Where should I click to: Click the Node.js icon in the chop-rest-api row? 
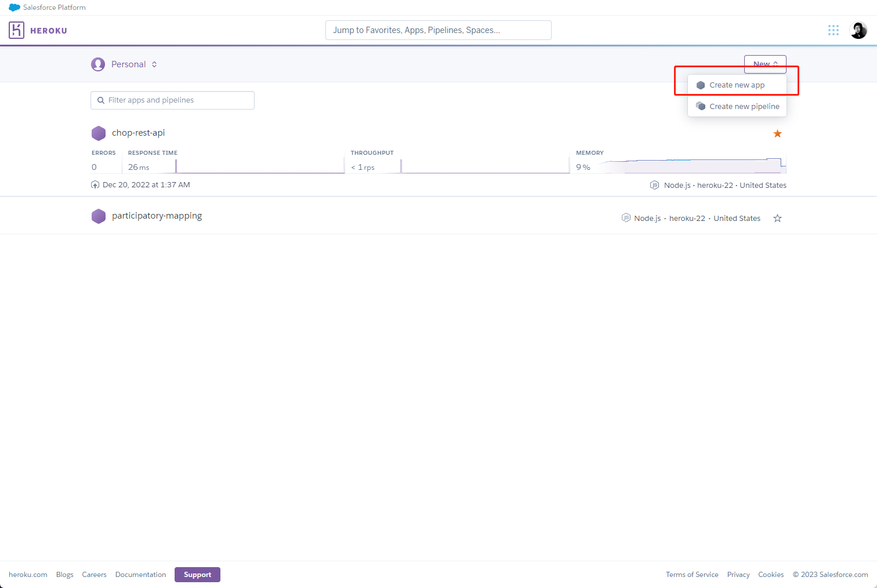coord(654,186)
